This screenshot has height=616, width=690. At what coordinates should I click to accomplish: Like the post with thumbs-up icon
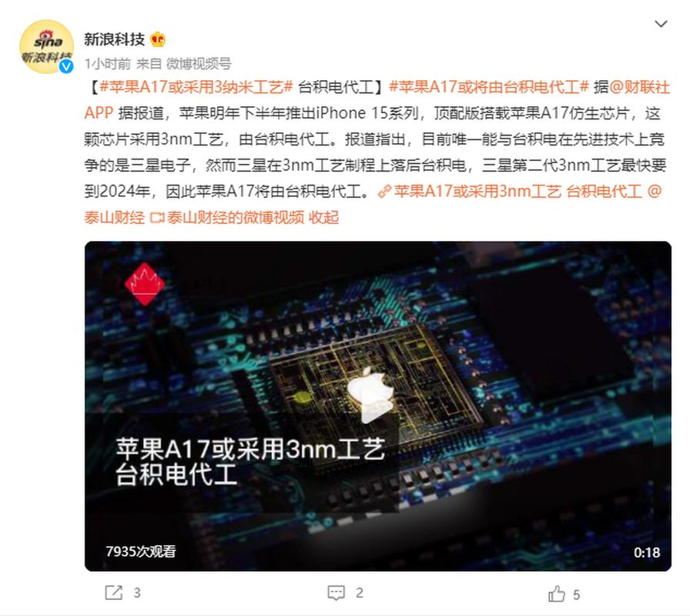point(557,593)
